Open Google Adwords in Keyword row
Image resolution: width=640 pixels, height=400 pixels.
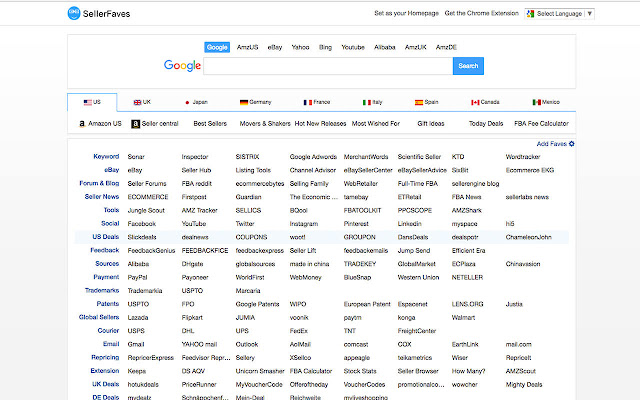click(x=313, y=157)
